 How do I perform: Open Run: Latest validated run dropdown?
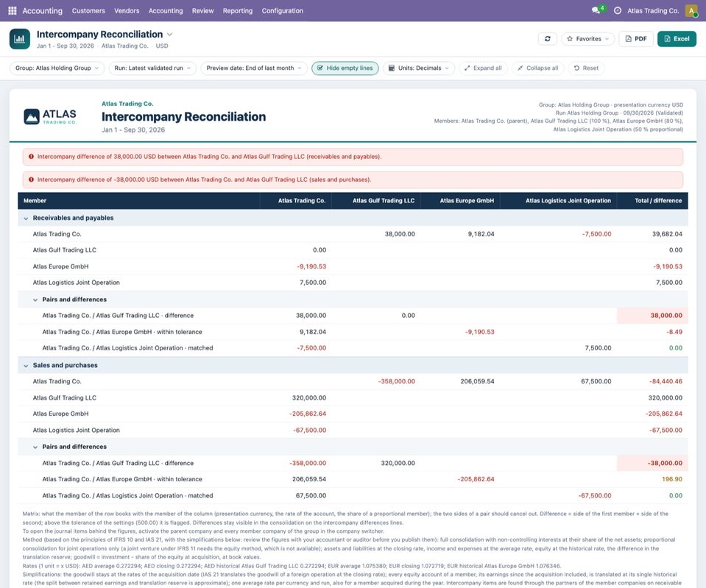pyautogui.click(x=152, y=68)
